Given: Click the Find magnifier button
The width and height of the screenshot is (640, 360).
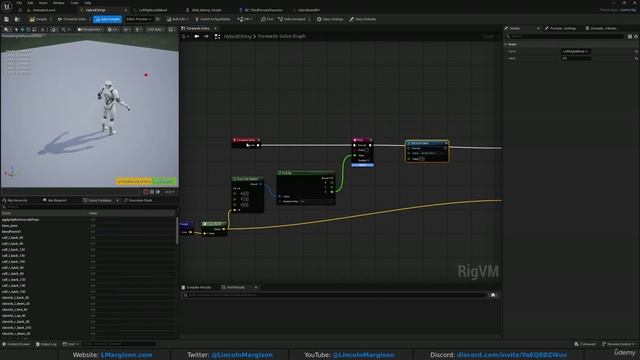Looking at the screenshot, I should (x=267, y=19).
